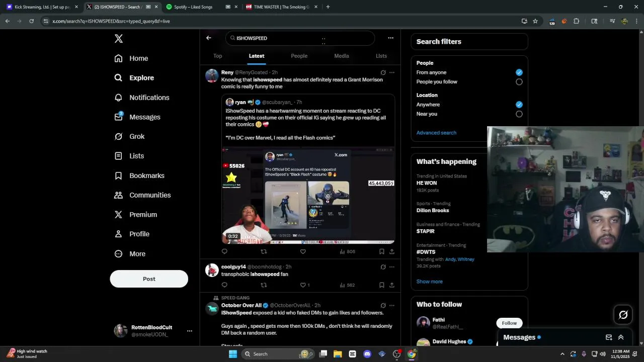This screenshot has height=362, width=644.
Task: Select People you follow option
Action: (519, 82)
